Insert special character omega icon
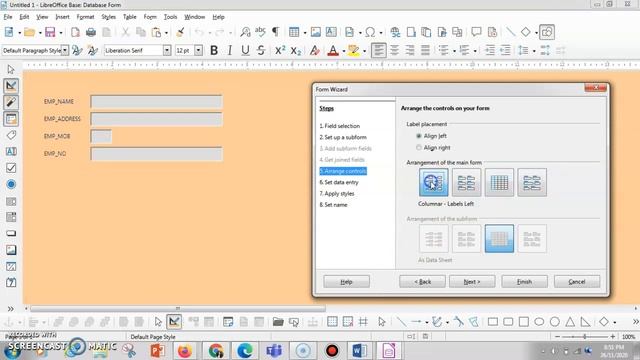This screenshot has width=640, height=360. click(x=370, y=32)
